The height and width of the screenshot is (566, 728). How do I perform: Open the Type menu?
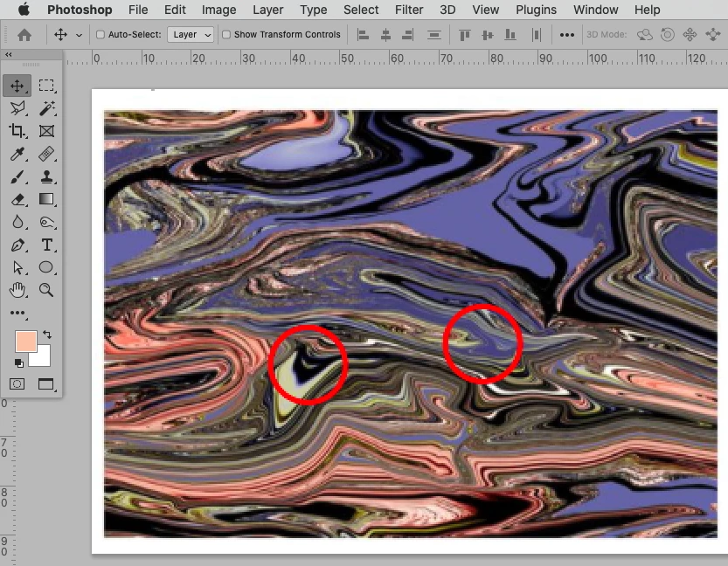coord(314,10)
